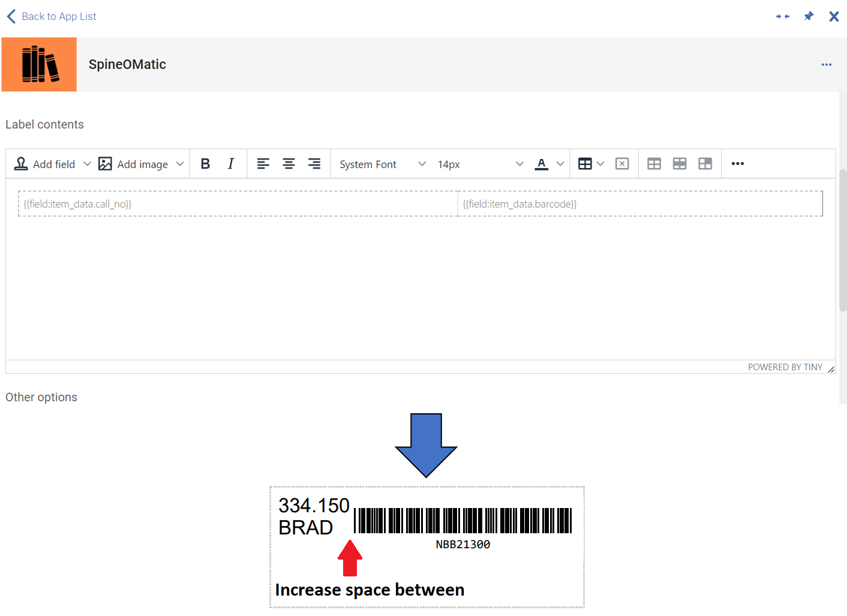Click the POWERED BY TINY link
847x616 pixels.
(x=785, y=366)
